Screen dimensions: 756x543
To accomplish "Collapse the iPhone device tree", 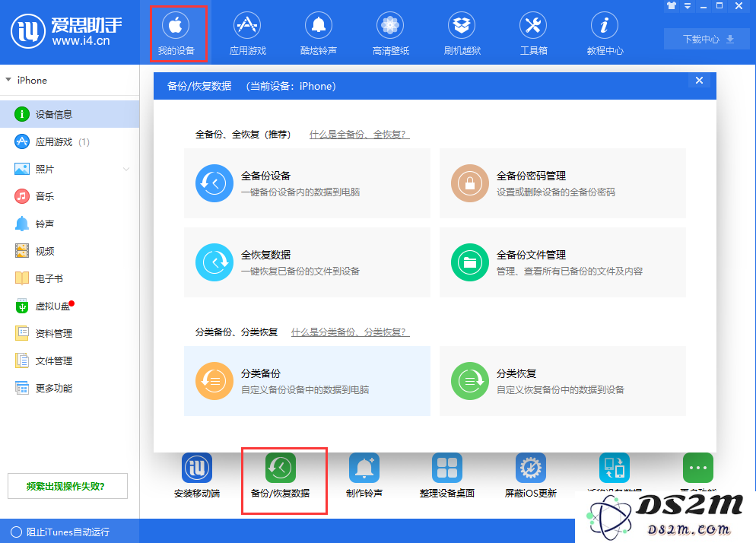I will tap(8, 80).
